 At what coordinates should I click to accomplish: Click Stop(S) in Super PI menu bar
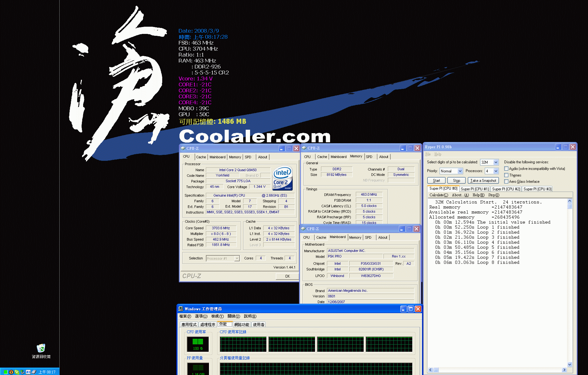pos(494,195)
